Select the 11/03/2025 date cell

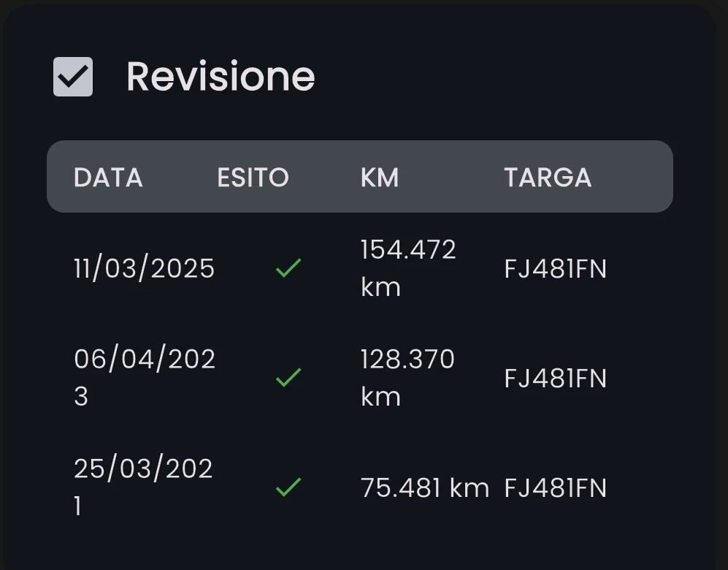click(x=144, y=269)
